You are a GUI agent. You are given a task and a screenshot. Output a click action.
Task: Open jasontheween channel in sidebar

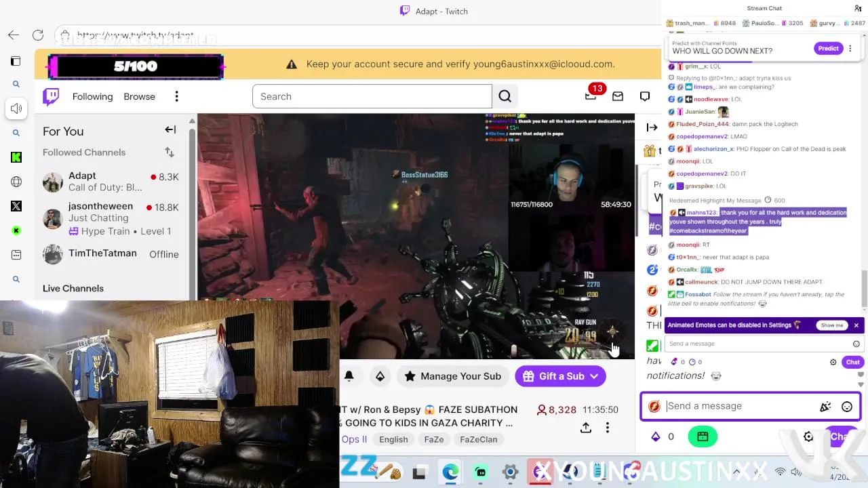pyautogui.click(x=111, y=218)
